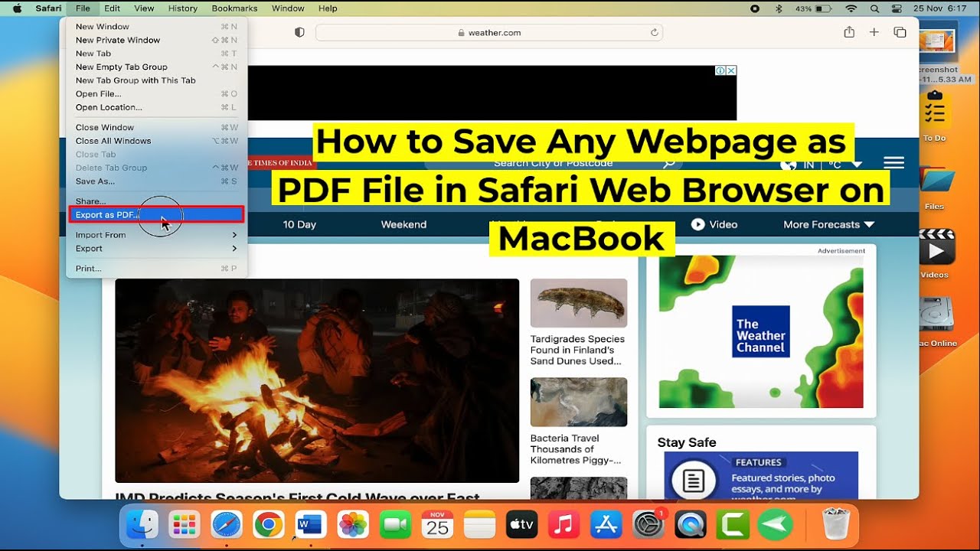This screenshot has width=980, height=551.
Task: Expand the Export submenu
Action: (156, 249)
